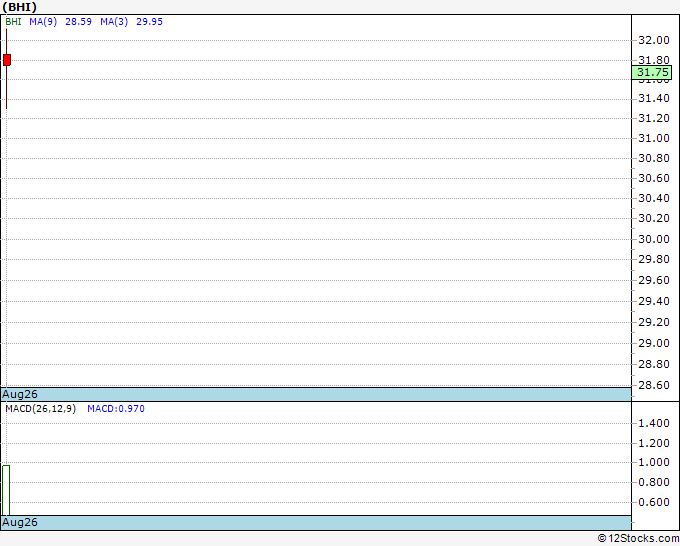Click the 29.00 price axis label
Screen dimensions: 680x546
654,343
